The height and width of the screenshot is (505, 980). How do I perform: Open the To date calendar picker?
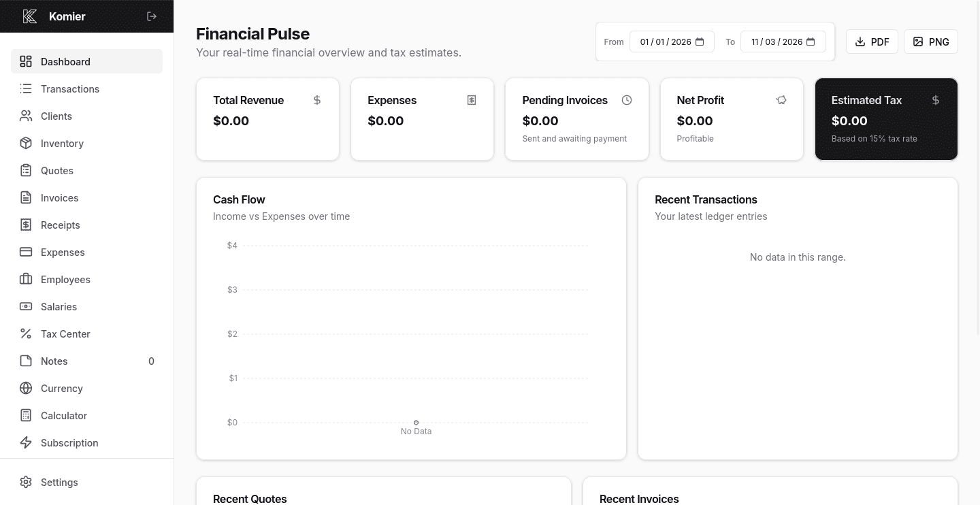[811, 42]
